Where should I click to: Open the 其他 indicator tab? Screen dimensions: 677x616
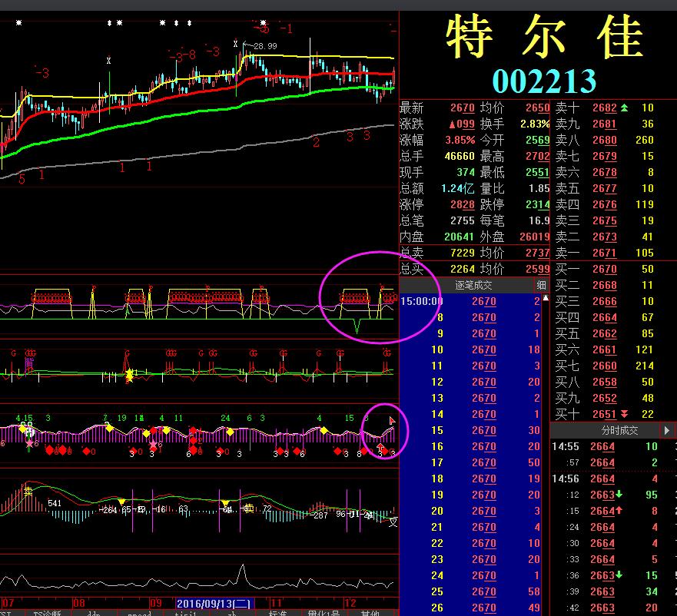[x=370, y=613]
